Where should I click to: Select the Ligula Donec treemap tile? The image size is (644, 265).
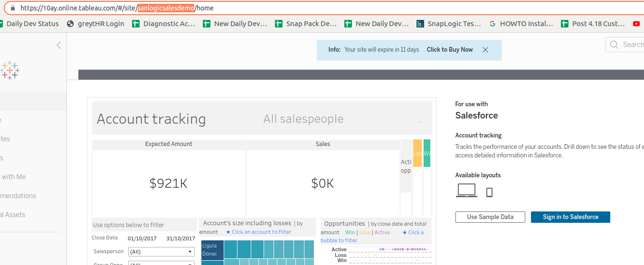(x=212, y=250)
